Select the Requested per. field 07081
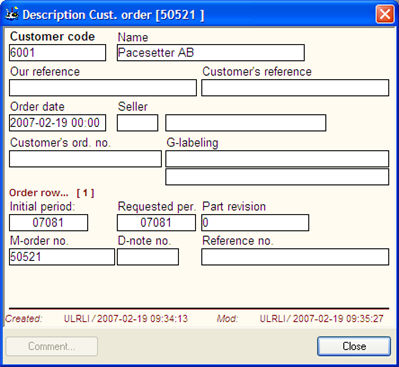399x367 pixels. (156, 223)
